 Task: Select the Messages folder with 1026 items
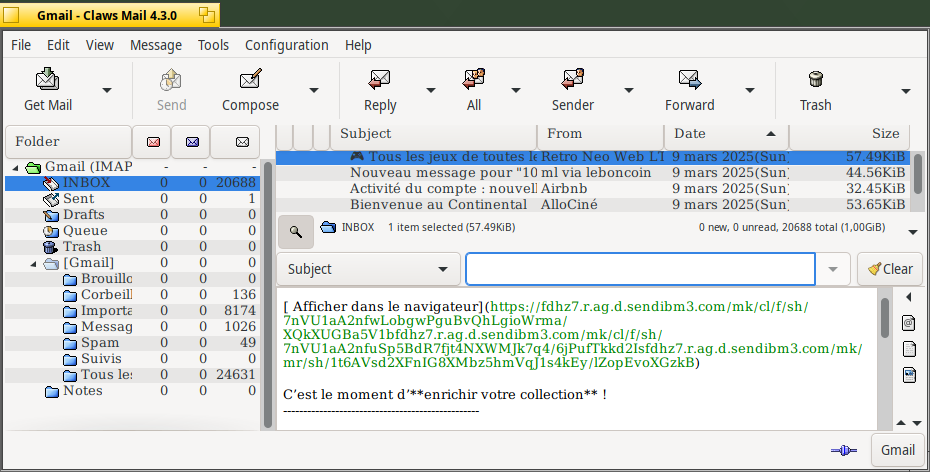[x=132, y=327]
